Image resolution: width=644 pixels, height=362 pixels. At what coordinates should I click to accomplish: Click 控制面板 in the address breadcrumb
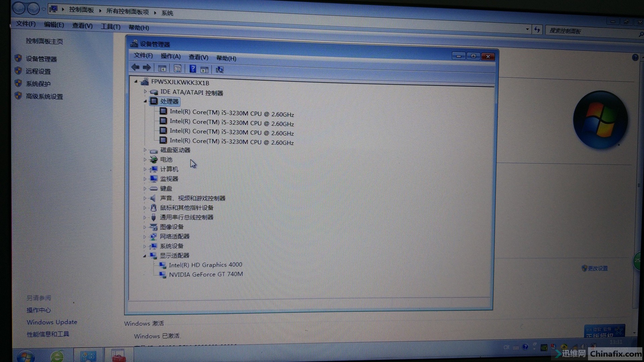(82, 10)
